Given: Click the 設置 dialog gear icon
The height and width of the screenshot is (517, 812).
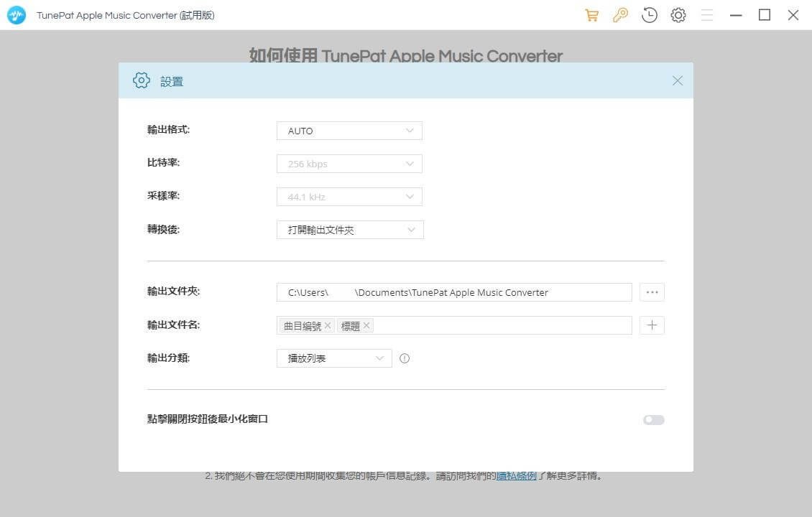Looking at the screenshot, I should [142, 80].
